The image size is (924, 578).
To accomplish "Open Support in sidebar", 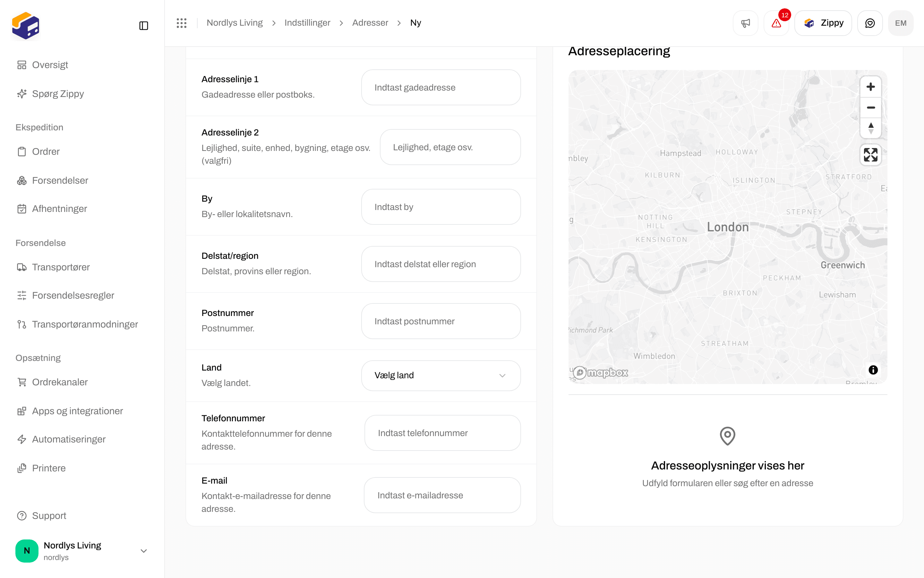I will point(82,516).
